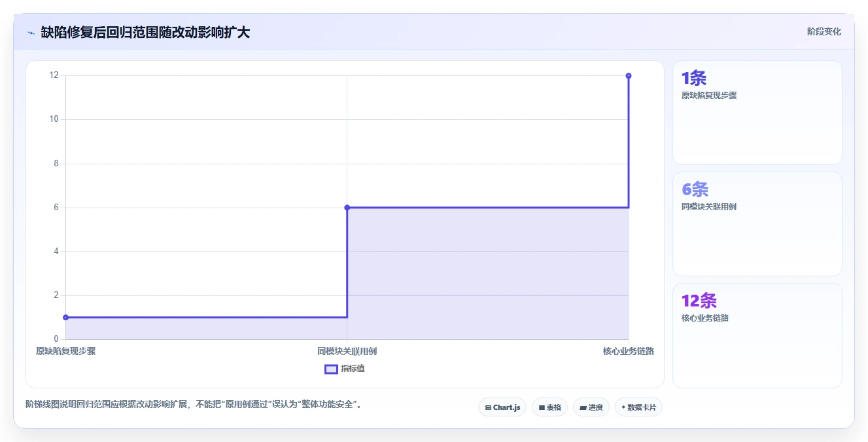Screen dimensions: 868x442
Task: Click the x-axis label 原缺陷复现步骤
Action: (x=65, y=351)
